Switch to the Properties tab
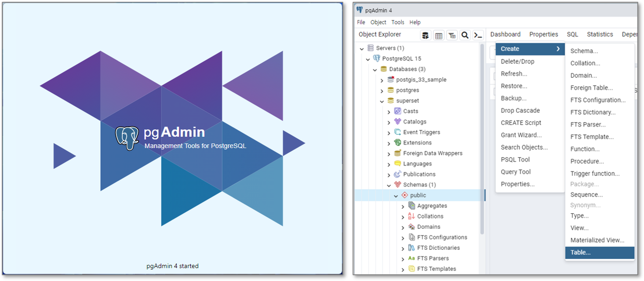The width and height of the screenshot is (644, 281). [x=544, y=34]
